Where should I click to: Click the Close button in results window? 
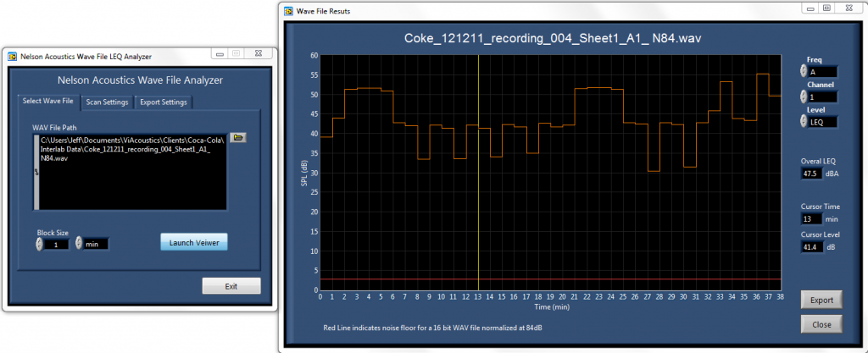click(821, 324)
